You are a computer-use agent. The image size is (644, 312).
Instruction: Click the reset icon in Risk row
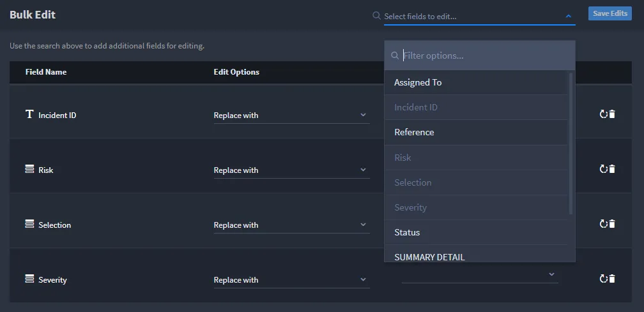click(603, 169)
